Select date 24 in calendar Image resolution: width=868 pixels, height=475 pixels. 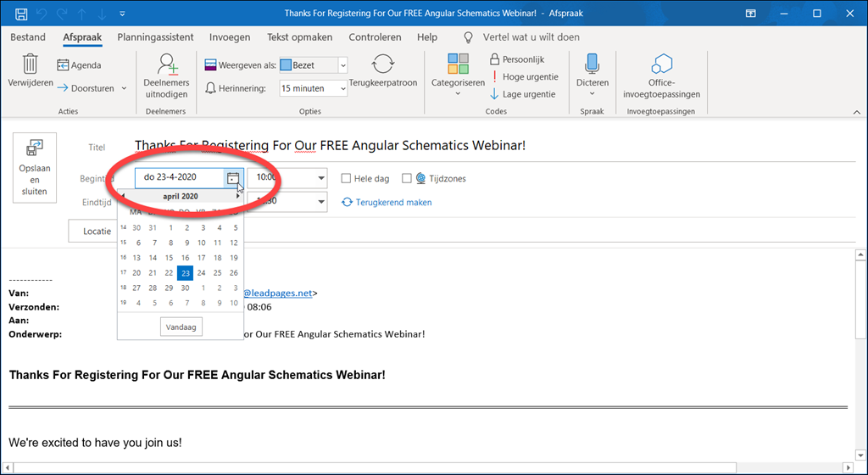(202, 273)
